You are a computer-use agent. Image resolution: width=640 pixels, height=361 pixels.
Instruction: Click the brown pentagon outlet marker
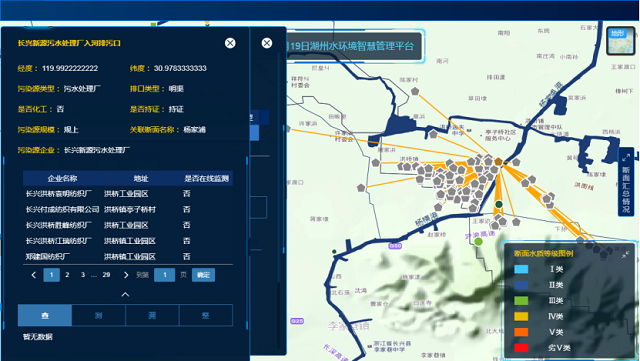(x=498, y=161)
